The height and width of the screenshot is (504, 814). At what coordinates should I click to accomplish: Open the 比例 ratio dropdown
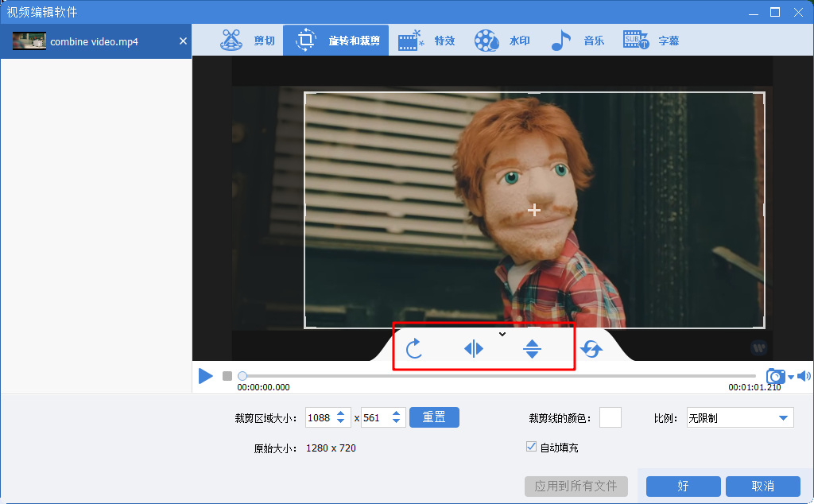[740, 418]
